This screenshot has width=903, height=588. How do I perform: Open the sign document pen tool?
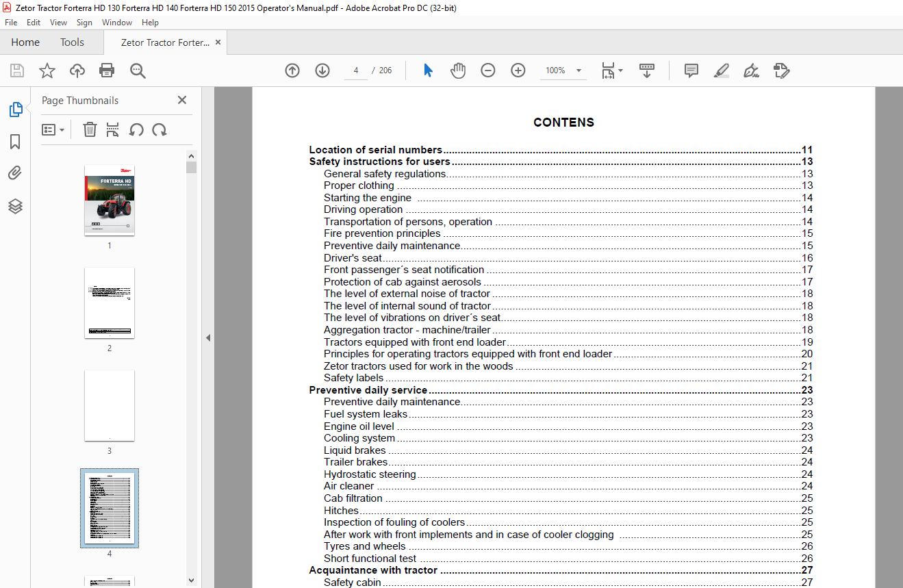(751, 71)
